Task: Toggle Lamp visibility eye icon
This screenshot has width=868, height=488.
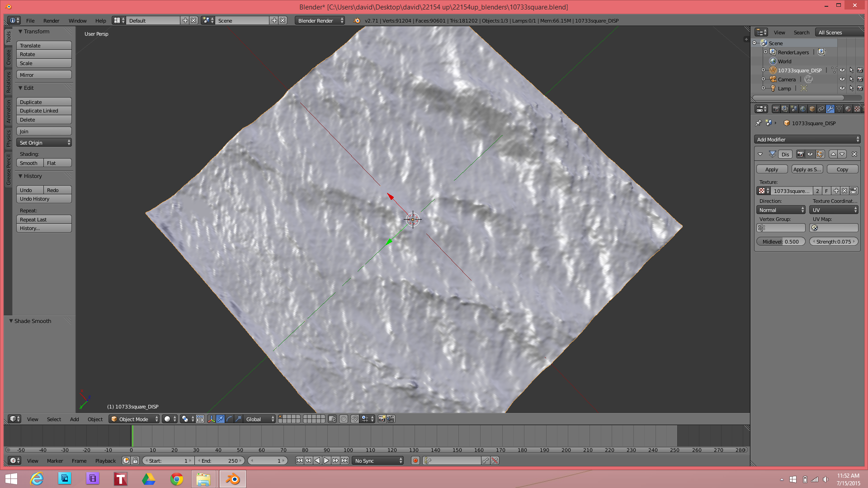Action: point(842,88)
